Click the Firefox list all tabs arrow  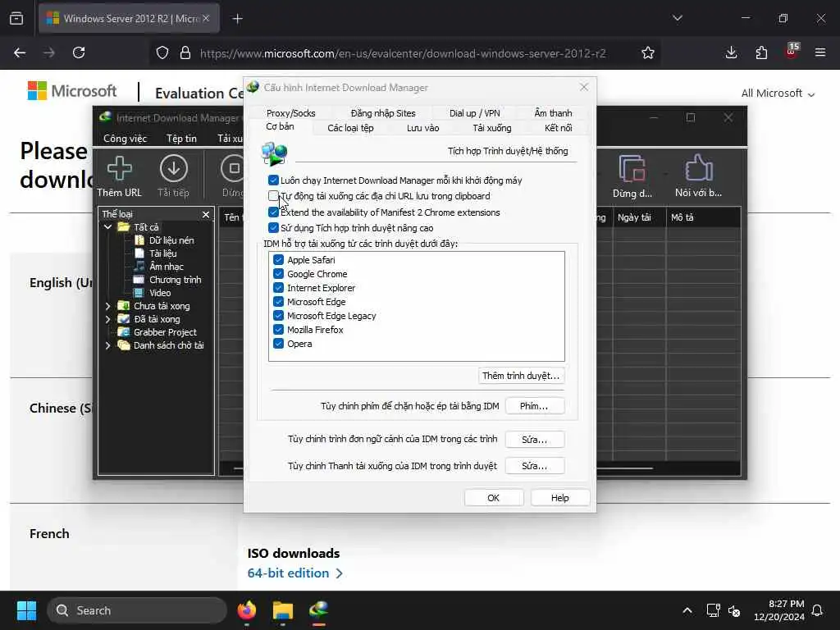point(678,18)
